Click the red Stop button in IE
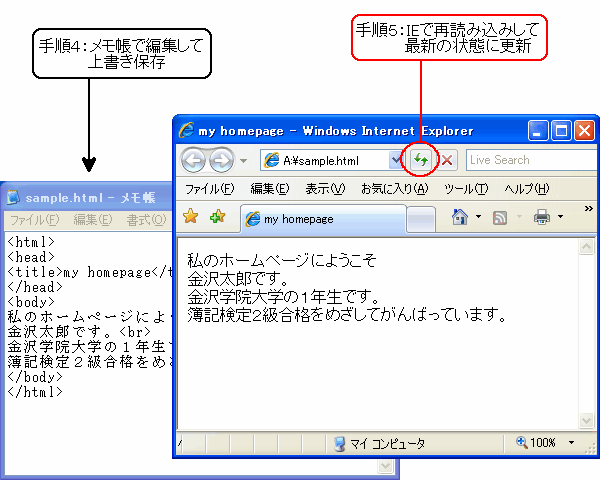 tap(447, 160)
